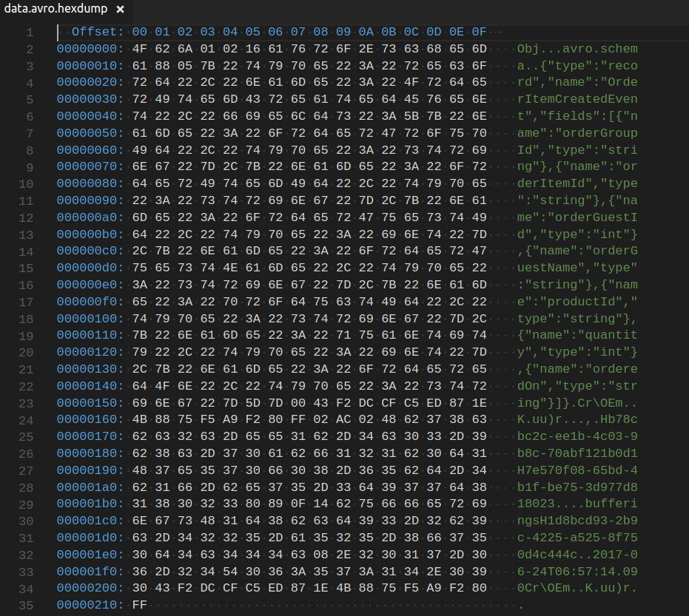Click the lone FF byte on last line

coord(140,605)
